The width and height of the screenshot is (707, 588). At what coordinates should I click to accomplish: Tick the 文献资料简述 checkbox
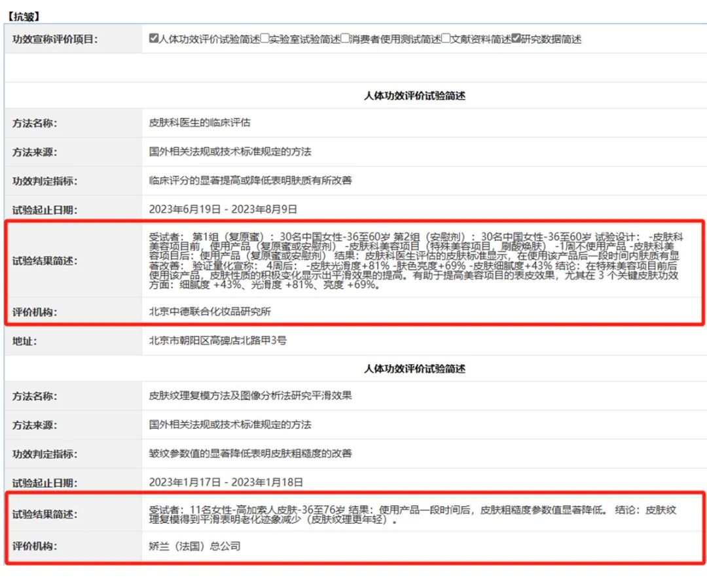point(446,39)
